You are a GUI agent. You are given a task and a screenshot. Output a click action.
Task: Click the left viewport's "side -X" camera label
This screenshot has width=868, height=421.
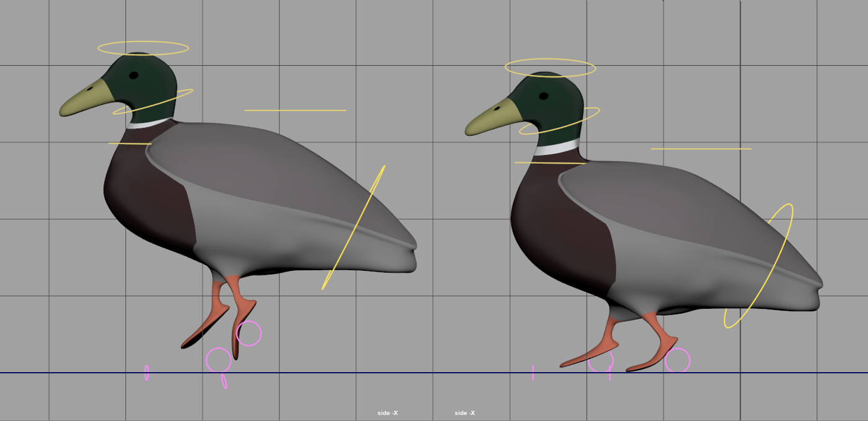(x=387, y=413)
